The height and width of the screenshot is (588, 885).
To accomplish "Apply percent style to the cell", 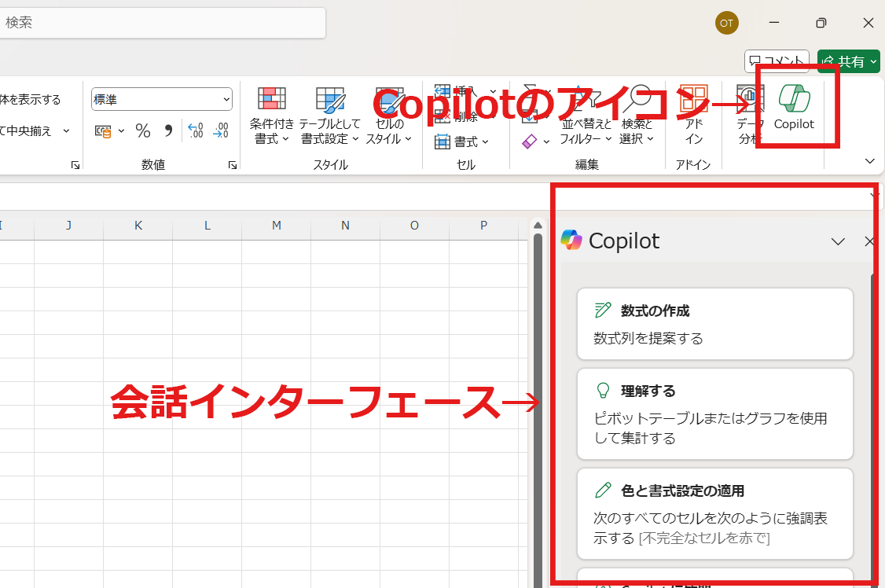I will point(143,131).
